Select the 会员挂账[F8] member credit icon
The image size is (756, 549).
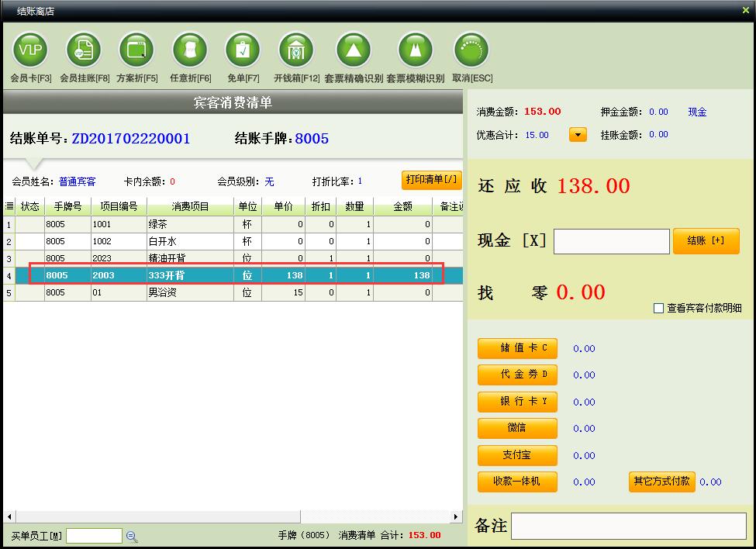point(84,50)
